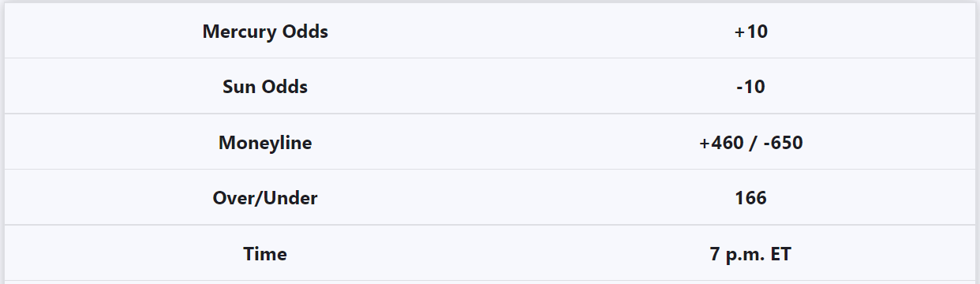
Task: Select the -10 Sun odds value
Action: coord(750,87)
